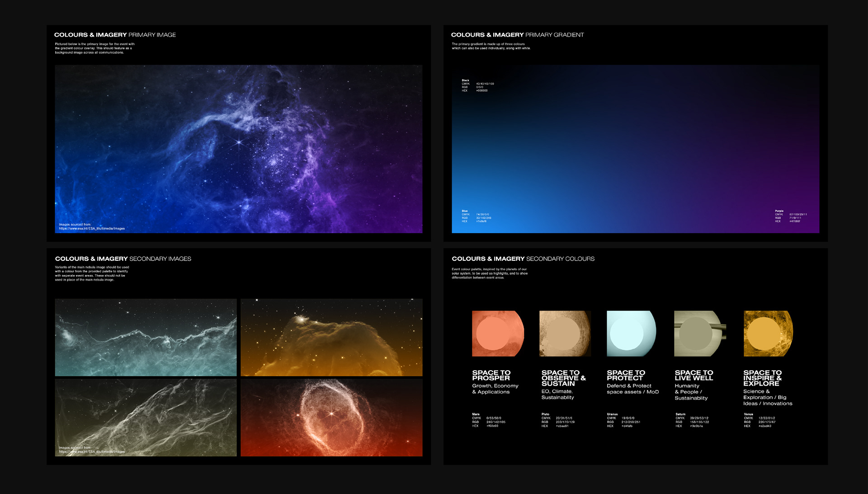Click the Space to Observe & Sustain heading
868x494 pixels.
point(563,378)
